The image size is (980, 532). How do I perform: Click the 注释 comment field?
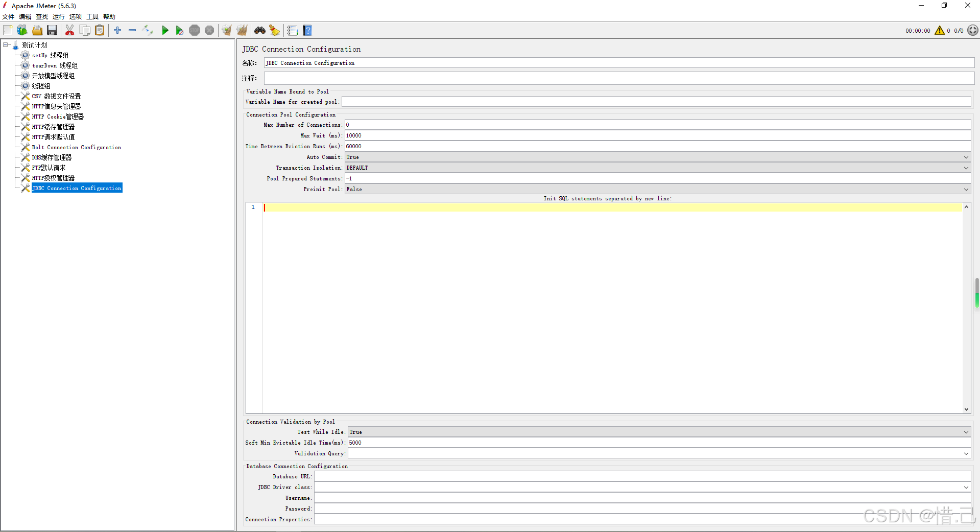coord(619,78)
